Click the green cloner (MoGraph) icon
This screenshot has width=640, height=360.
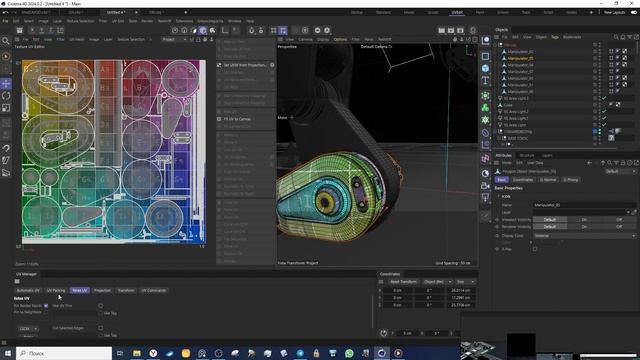[x=485, y=108]
